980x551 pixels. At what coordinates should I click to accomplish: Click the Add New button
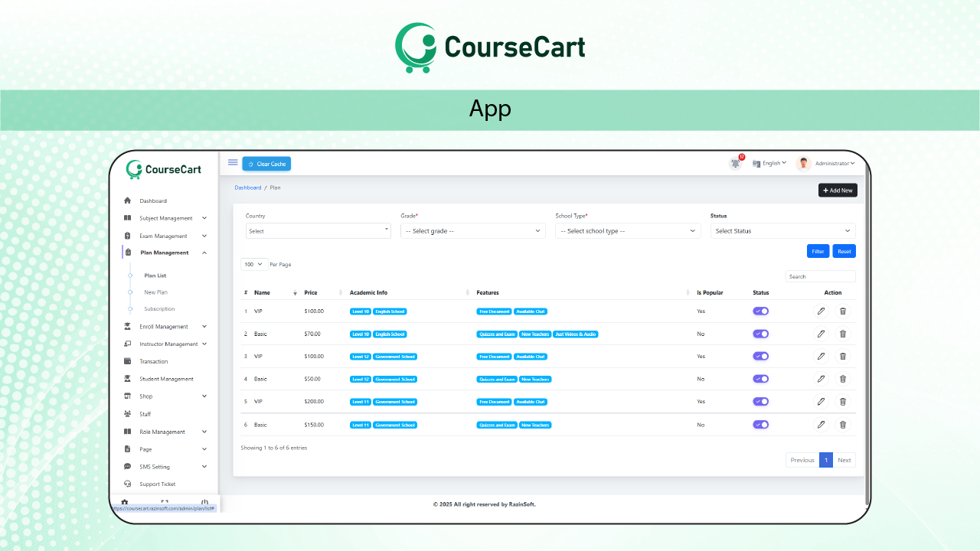click(837, 190)
